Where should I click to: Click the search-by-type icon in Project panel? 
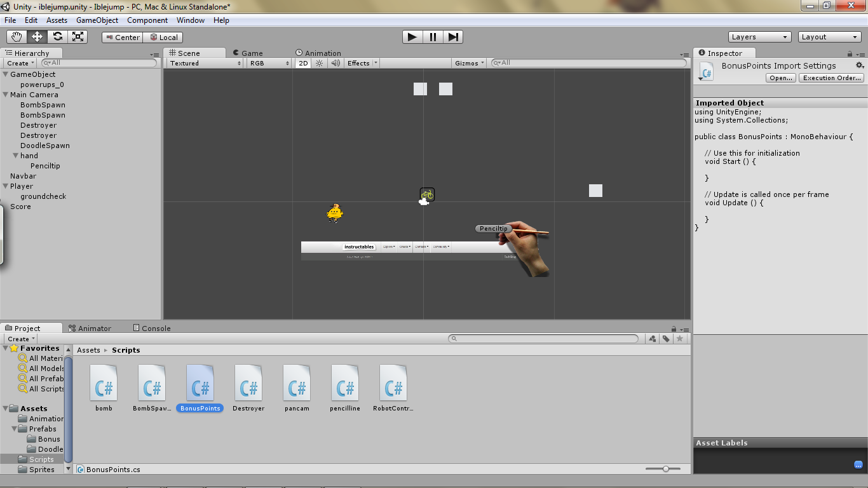[653, 339]
